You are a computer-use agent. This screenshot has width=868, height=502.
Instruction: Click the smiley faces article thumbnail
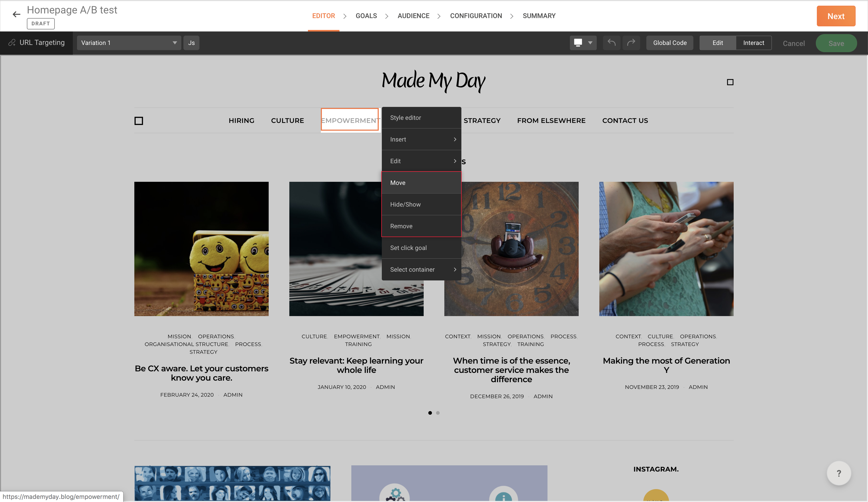pos(201,249)
